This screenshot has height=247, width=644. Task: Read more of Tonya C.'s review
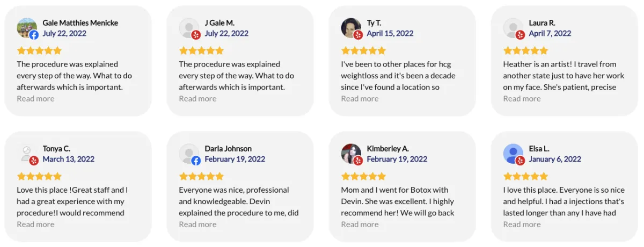[35, 224]
